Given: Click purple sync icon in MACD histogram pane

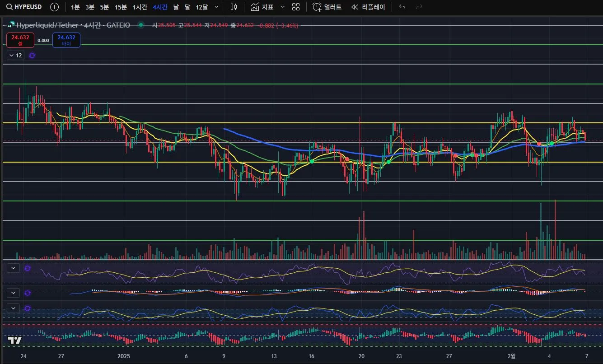Looking at the screenshot, I should 28,293.
